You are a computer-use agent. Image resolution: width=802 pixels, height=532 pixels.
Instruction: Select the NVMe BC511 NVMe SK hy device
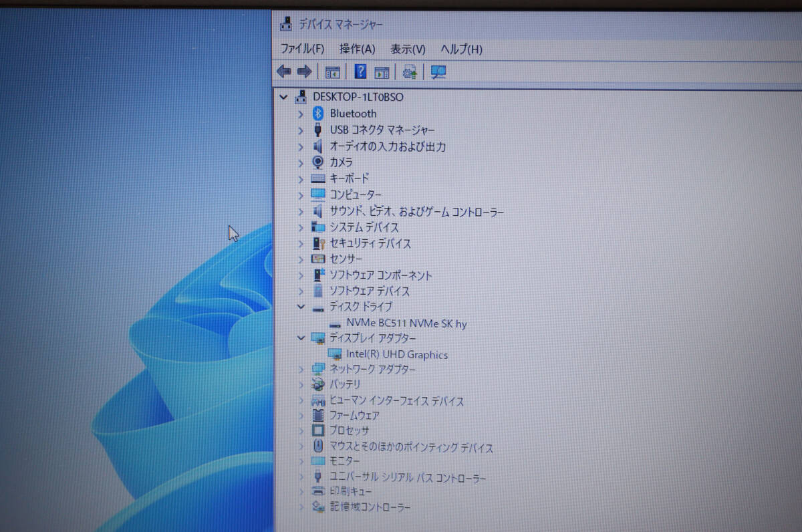click(x=406, y=323)
